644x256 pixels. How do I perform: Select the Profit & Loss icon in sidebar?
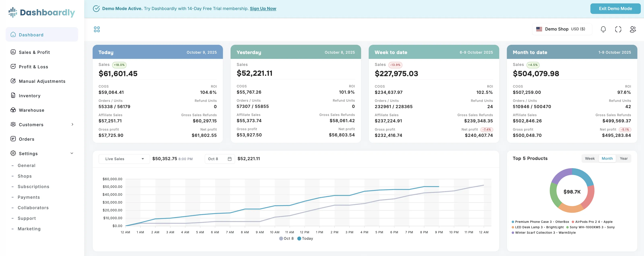tap(13, 67)
